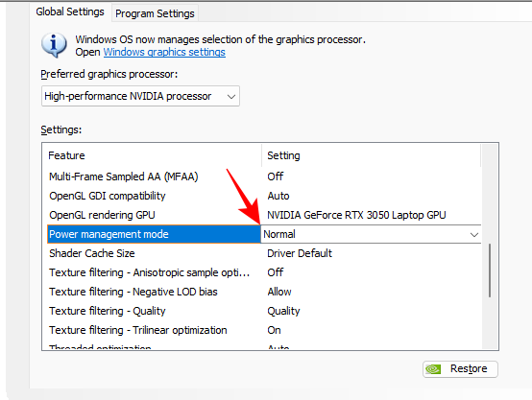
Task: Select the Texture filtering - Quality feature
Action: [108, 311]
